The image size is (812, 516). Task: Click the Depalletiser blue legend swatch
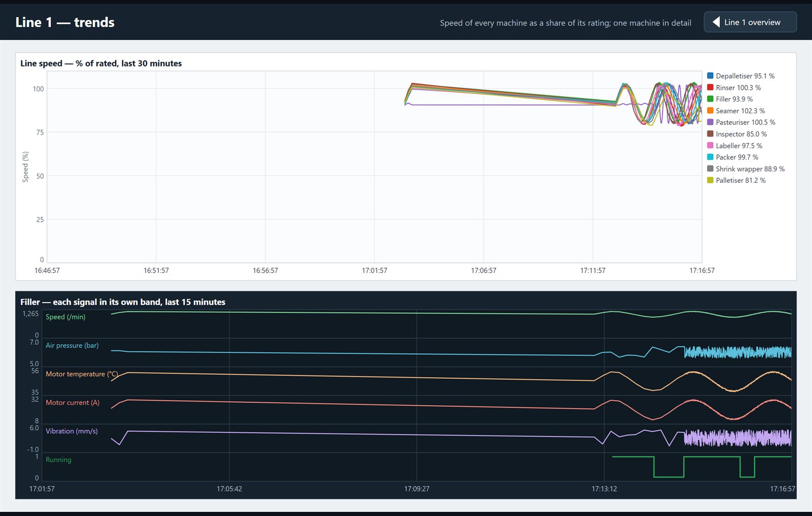coord(710,76)
